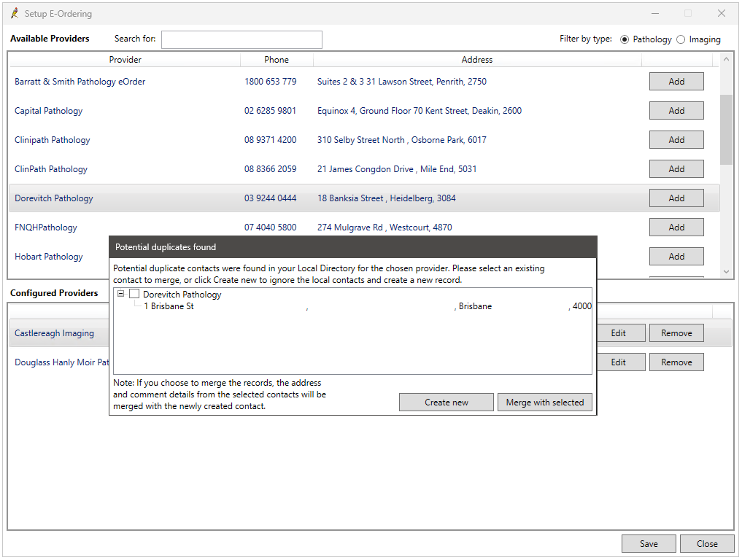Click the scroll up arrow in providers list
Viewport: 742px width, 560px height.
726,59
